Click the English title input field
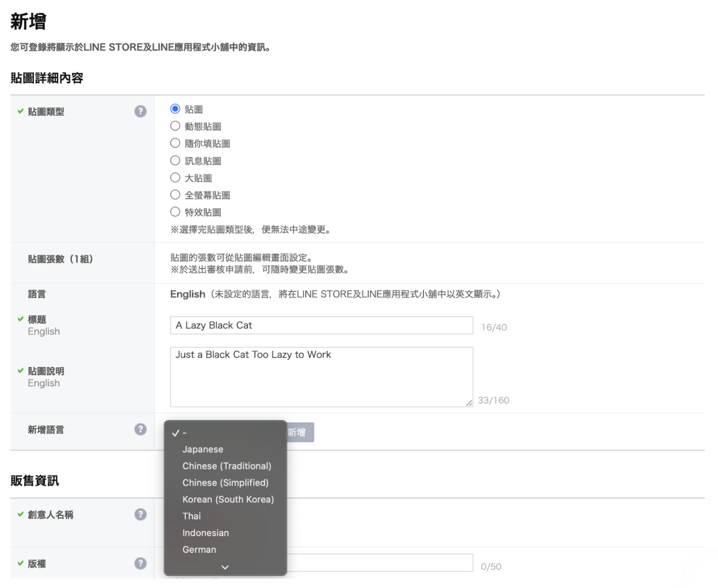Viewport: 718px width, 588px height. 321,325
